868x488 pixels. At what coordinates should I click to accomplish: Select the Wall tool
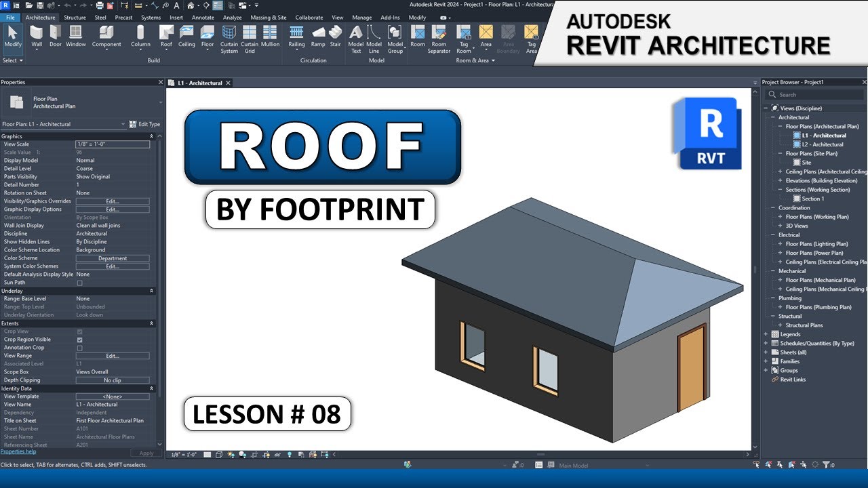(x=37, y=37)
